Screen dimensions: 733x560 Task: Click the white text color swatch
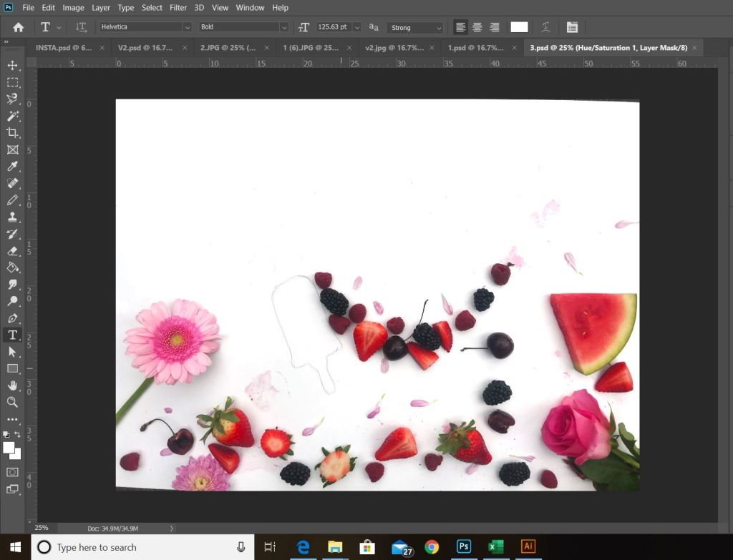[519, 27]
